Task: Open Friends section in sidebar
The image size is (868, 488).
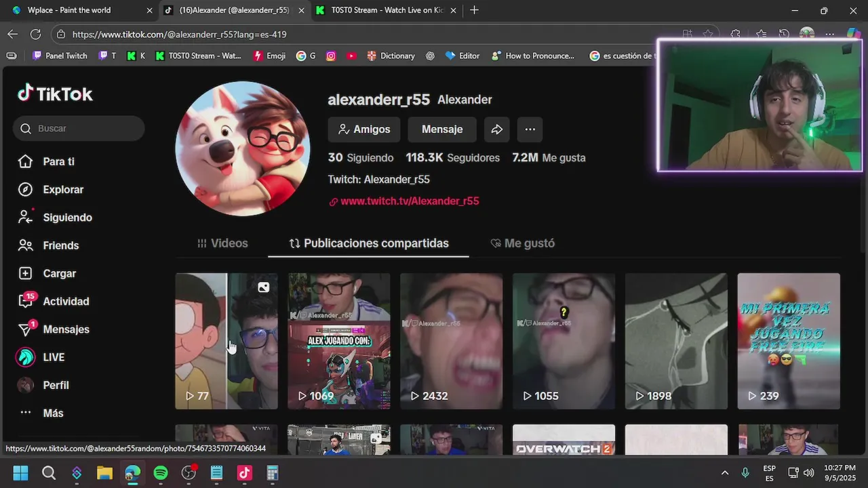Action: [x=48, y=245]
